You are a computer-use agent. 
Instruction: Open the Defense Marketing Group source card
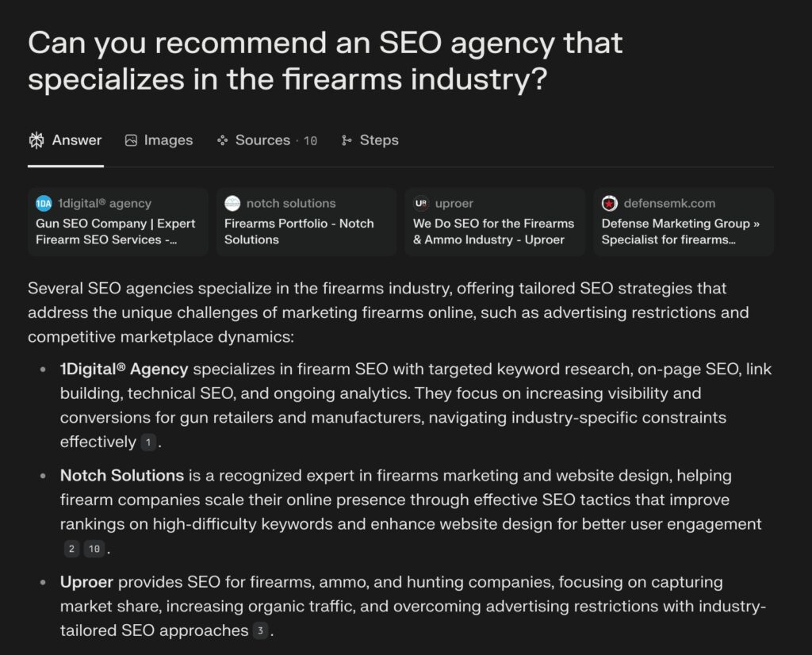tap(684, 222)
